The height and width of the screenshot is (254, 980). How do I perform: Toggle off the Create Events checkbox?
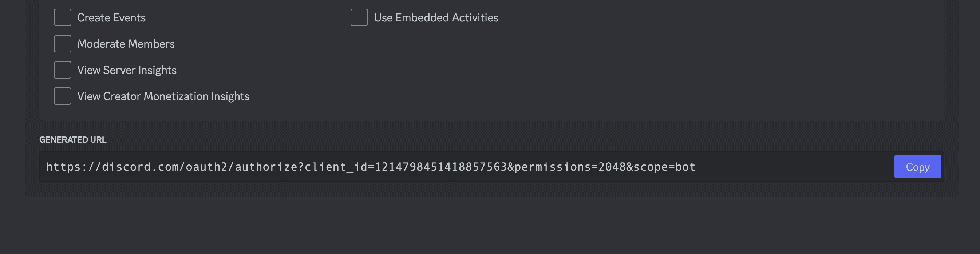click(62, 17)
